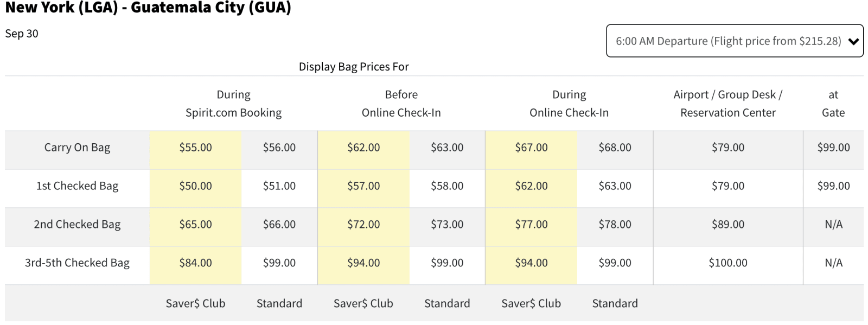
Task: Select the $89.00 2nd Checked Bag price
Action: pyautogui.click(x=727, y=225)
